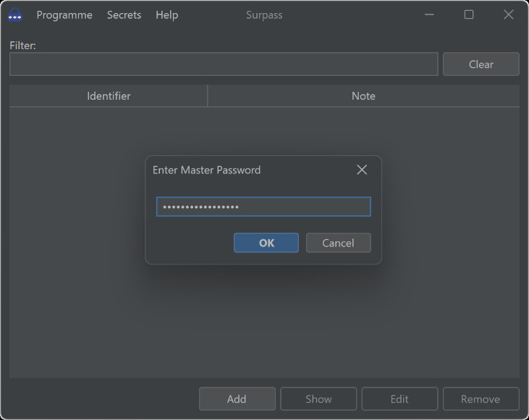Cancel the master password dialog
This screenshot has width=529, height=420.
pos(339,243)
